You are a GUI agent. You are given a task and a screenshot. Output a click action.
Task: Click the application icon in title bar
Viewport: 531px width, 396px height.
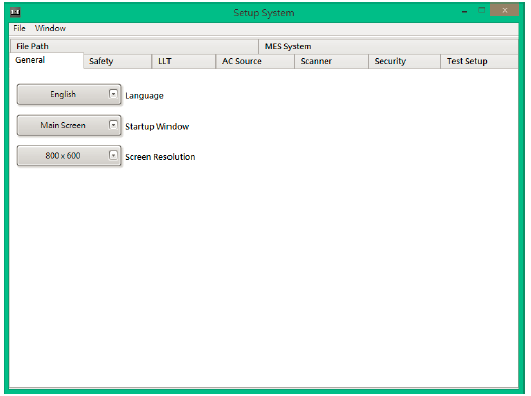(15, 13)
